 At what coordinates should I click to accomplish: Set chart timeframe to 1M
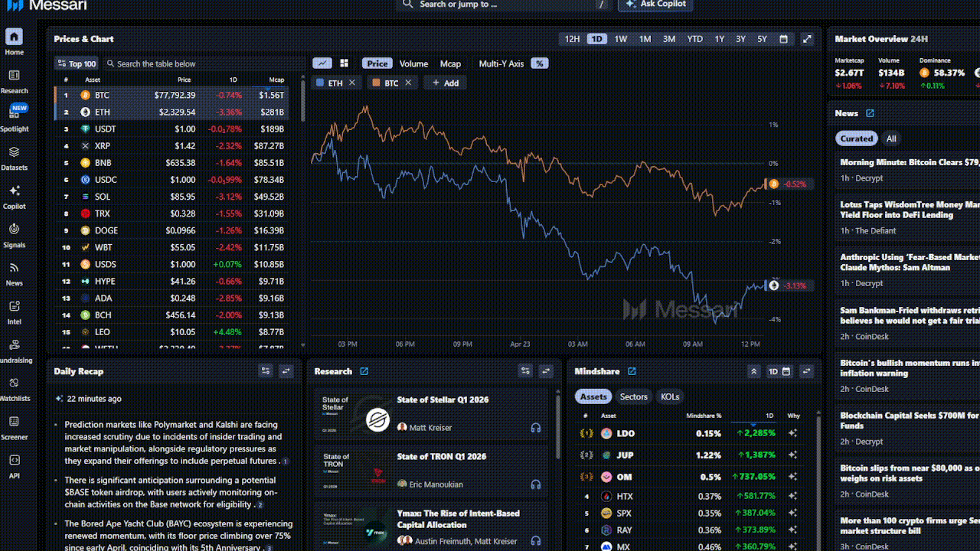645,39
